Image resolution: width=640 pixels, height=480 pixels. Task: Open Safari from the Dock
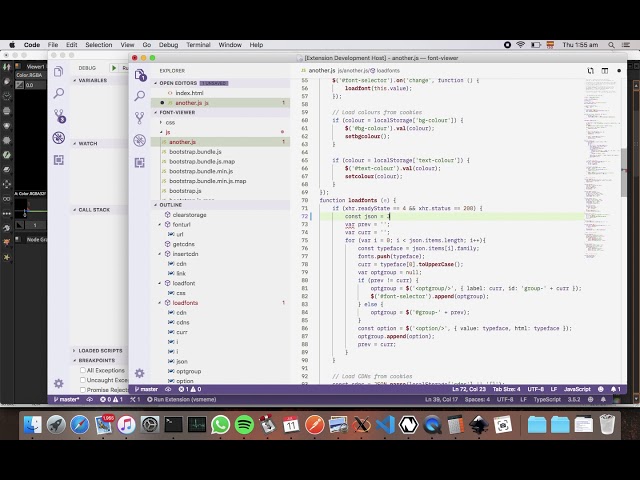80,425
